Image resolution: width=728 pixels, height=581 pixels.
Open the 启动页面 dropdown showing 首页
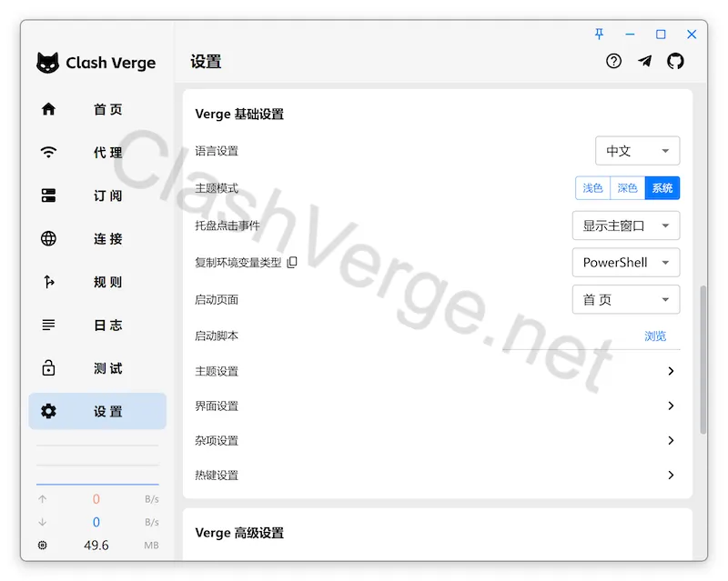(x=626, y=299)
